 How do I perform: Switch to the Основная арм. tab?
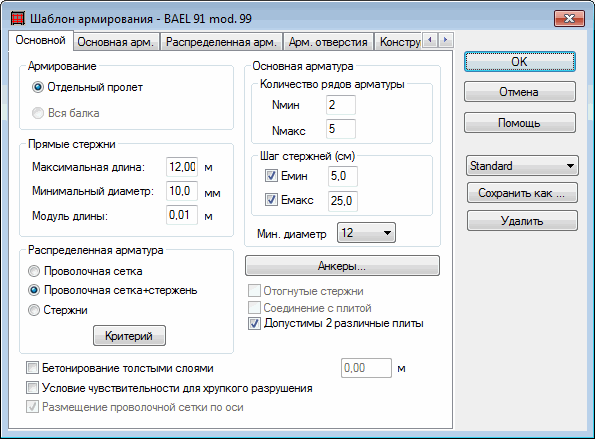click(116, 42)
